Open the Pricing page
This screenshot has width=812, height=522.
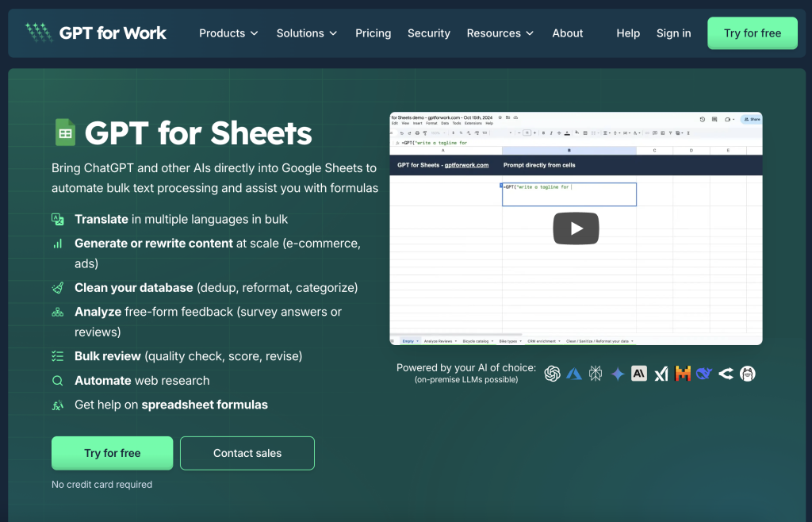373,33
